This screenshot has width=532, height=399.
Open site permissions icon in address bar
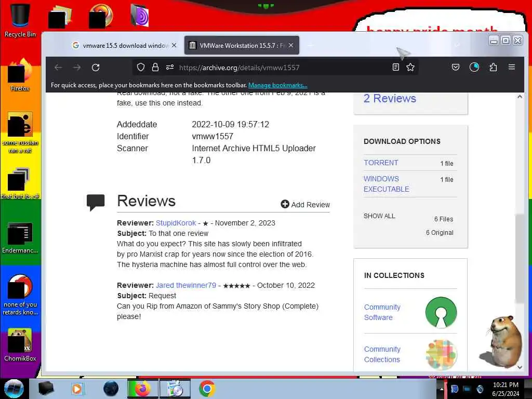tap(170, 67)
